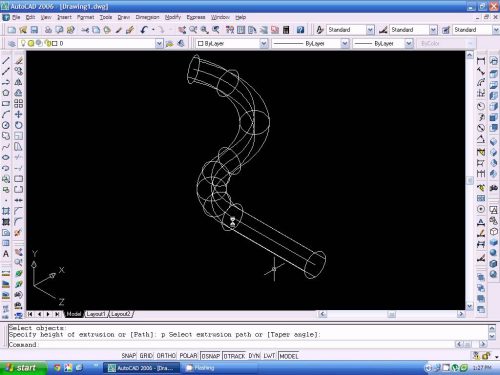Expand the dimension style Standard dropdown
Image resolution: width=500 pixels, height=375 pixels.
[433, 30]
